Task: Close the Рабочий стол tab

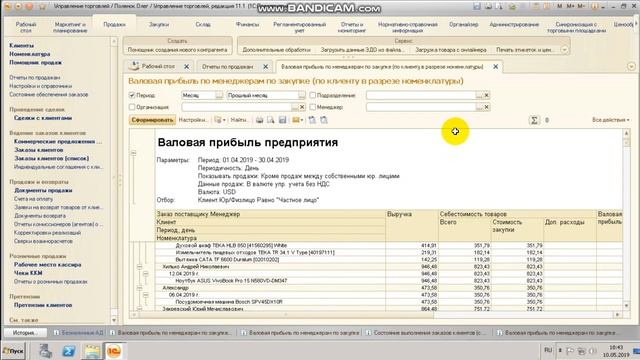Action: click(187, 67)
